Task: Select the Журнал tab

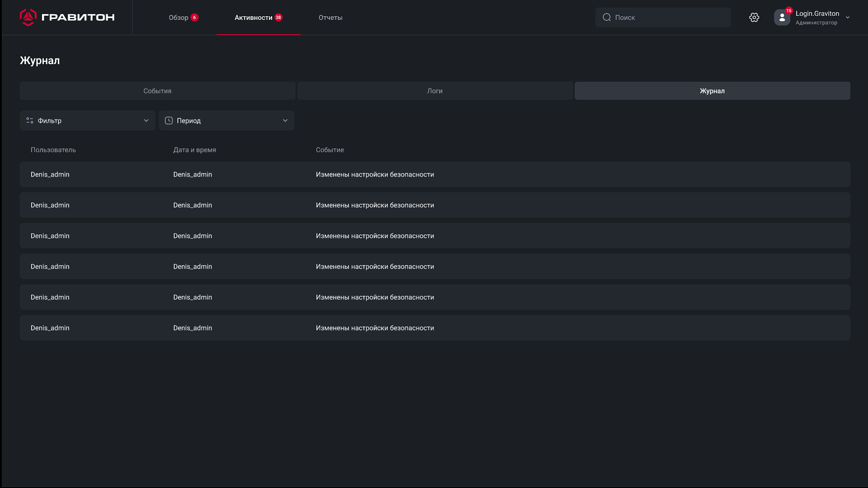Action: point(712,91)
